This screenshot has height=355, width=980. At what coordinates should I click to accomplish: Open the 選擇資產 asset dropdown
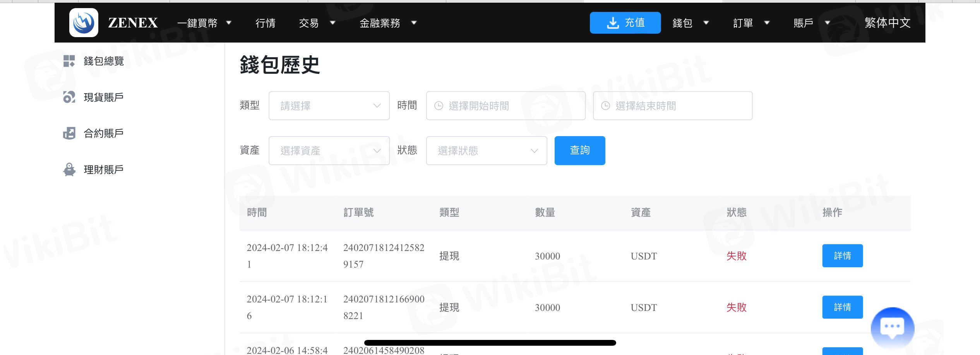point(329,151)
